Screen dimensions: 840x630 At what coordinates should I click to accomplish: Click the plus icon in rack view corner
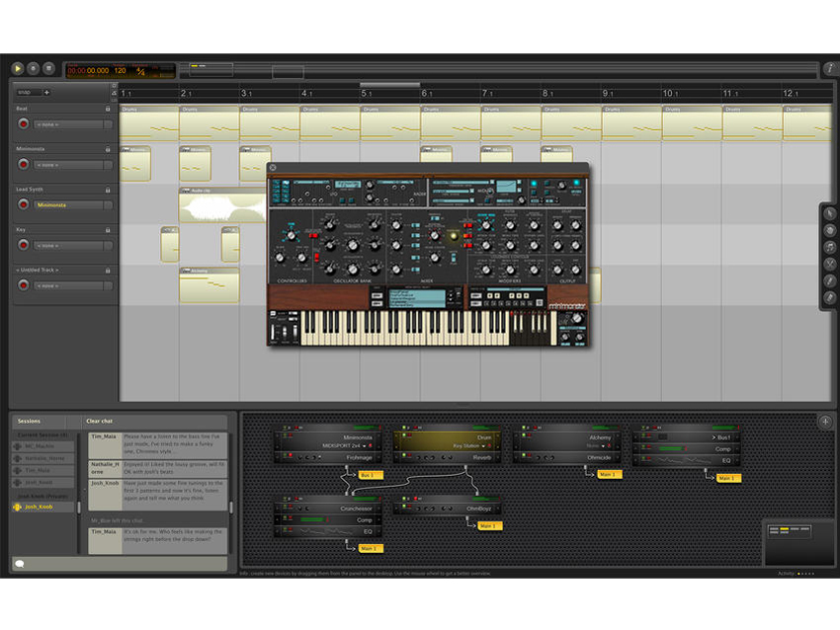click(x=825, y=422)
